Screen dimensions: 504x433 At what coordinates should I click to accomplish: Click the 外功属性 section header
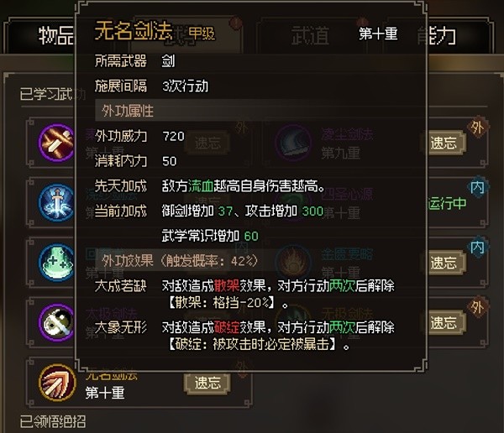128,111
